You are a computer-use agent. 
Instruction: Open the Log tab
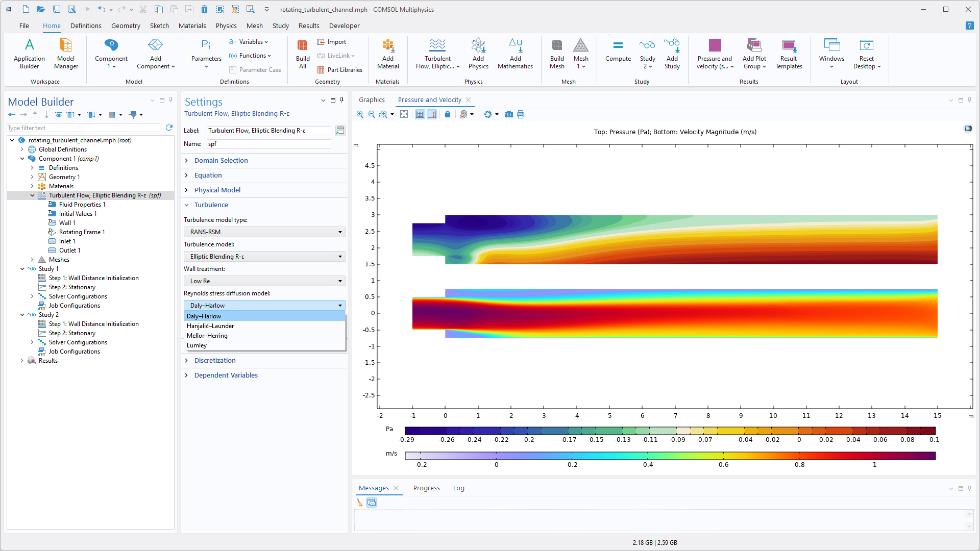pyautogui.click(x=458, y=488)
